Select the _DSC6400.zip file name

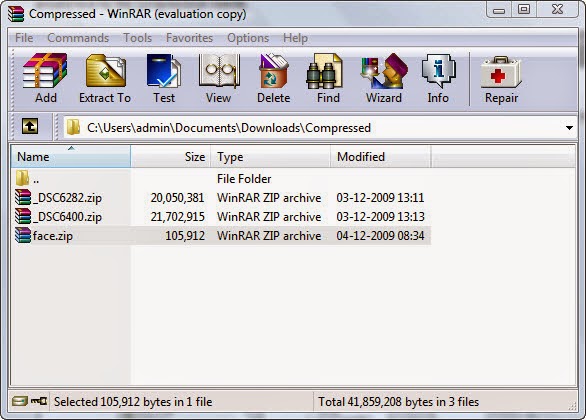coord(67,217)
